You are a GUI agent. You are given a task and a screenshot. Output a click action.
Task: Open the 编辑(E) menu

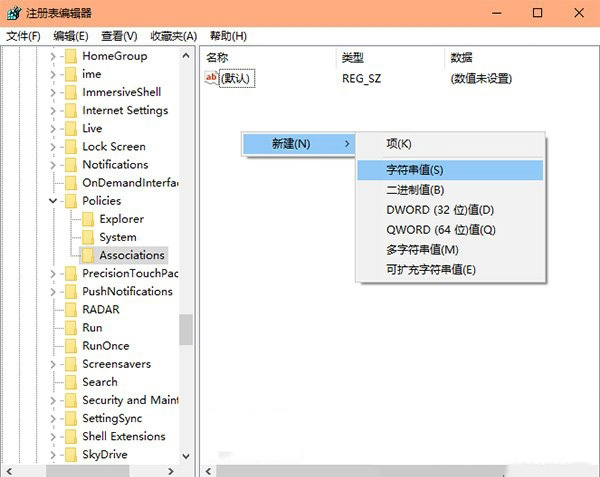[71, 36]
